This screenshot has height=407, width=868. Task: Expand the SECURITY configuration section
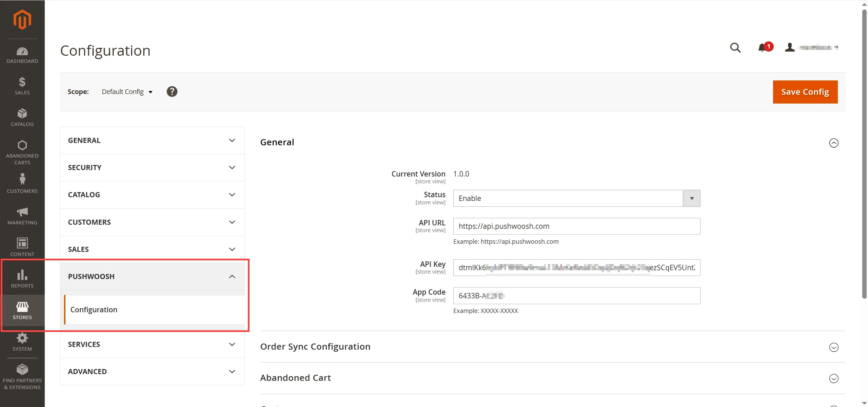coord(152,167)
